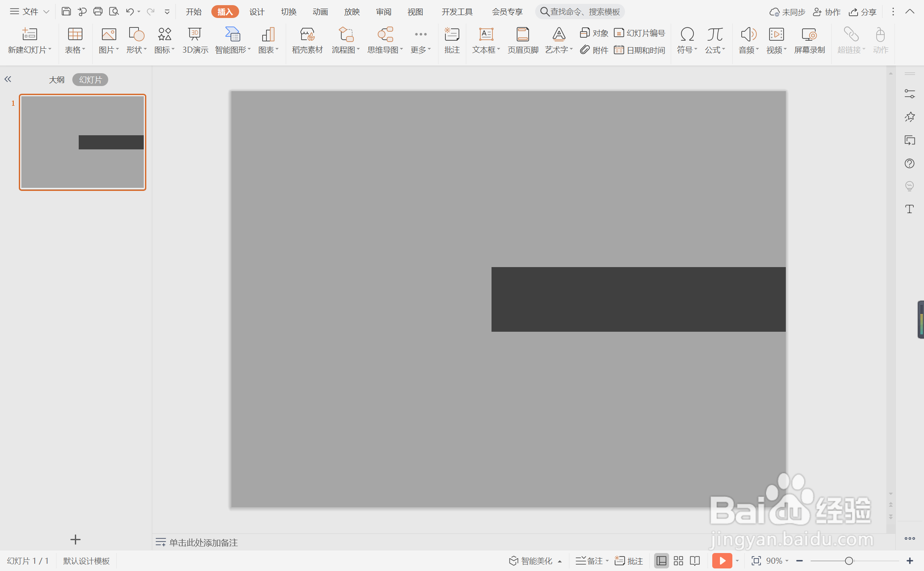The width and height of the screenshot is (924, 571).
Task: Open the 审阅 review tab
Action: coord(384,12)
